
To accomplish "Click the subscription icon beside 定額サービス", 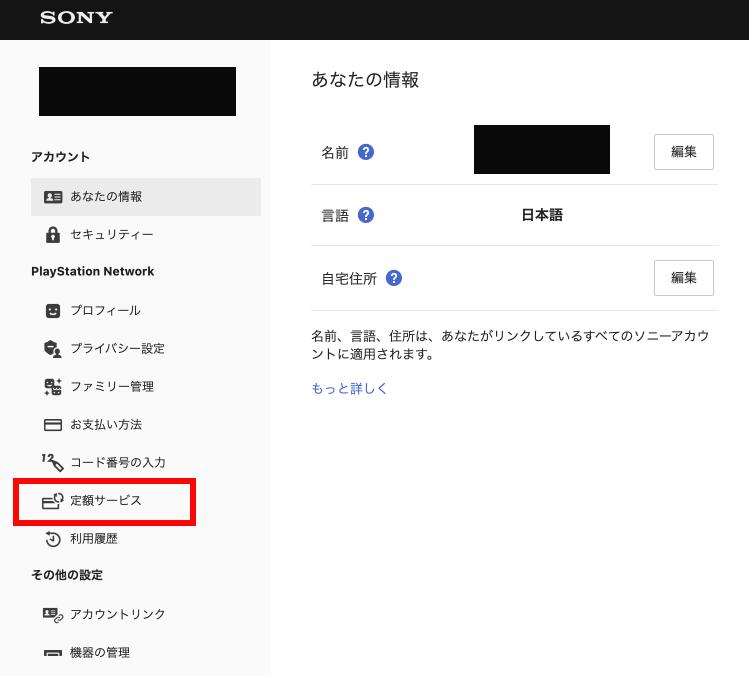I will [53, 501].
